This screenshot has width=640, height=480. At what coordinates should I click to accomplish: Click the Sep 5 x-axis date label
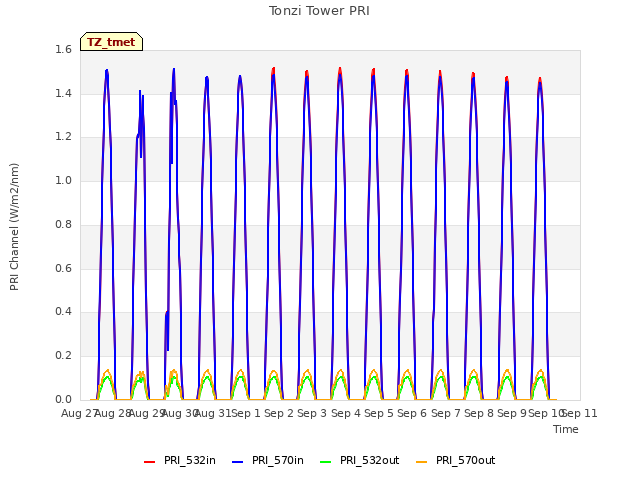coord(379,413)
